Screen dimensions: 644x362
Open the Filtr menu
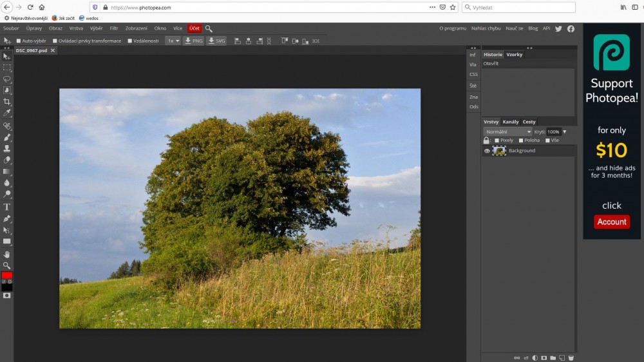click(x=114, y=28)
